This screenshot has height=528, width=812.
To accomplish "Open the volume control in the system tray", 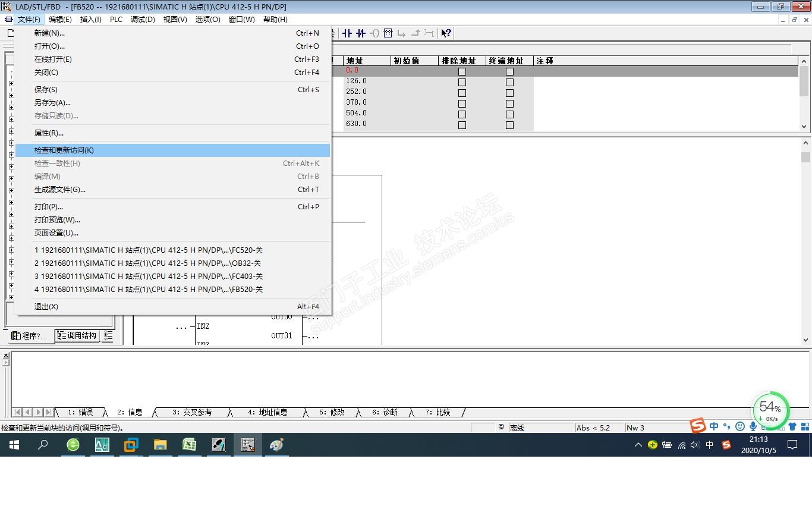I will 695,445.
